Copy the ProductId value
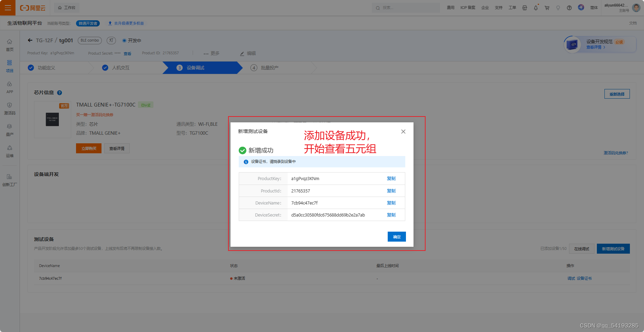This screenshot has height=332, width=644. (391, 191)
